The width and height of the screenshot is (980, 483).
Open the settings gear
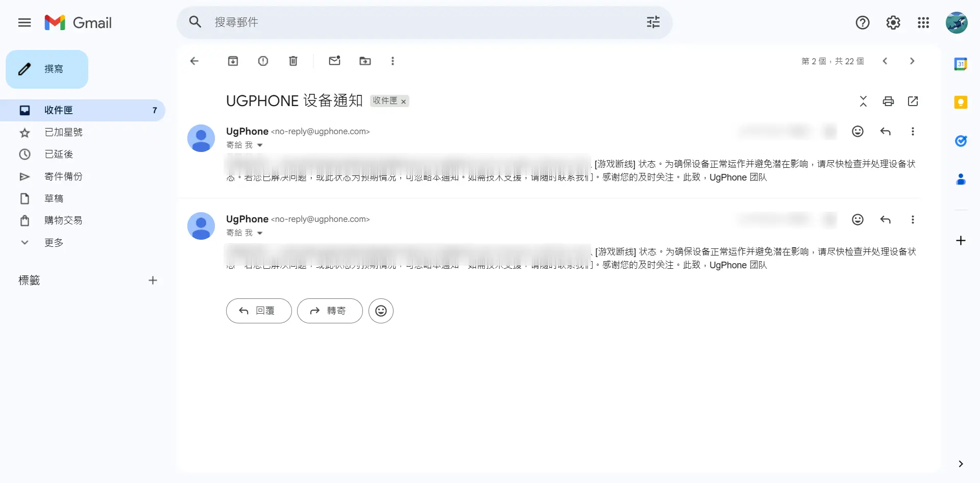[893, 22]
